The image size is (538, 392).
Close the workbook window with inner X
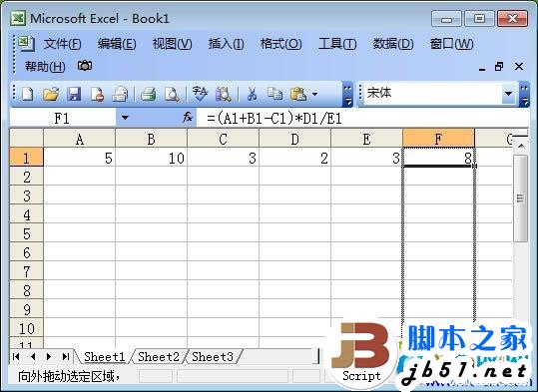click(x=519, y=67)
